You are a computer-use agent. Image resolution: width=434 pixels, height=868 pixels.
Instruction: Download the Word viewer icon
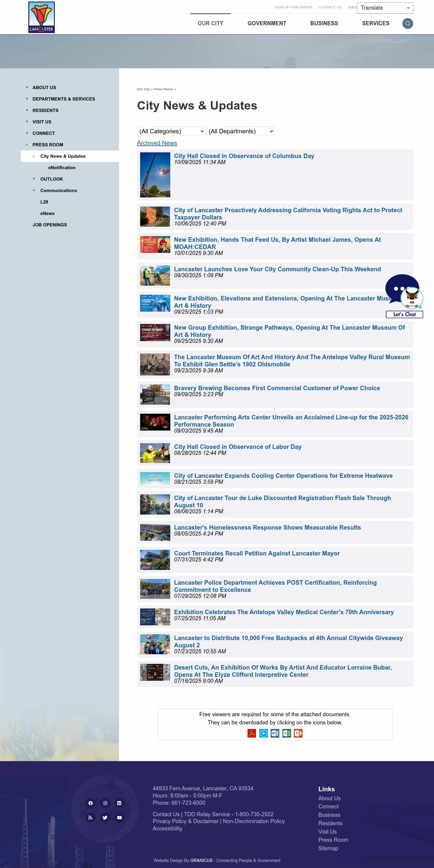click(275, 733)
